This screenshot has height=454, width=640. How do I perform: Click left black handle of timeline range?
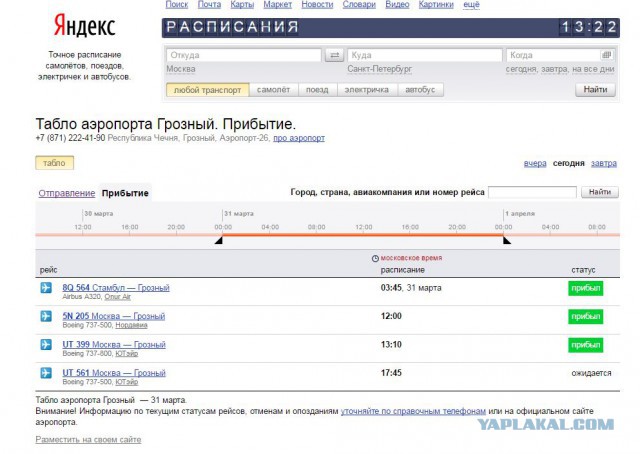pos(219,240)
